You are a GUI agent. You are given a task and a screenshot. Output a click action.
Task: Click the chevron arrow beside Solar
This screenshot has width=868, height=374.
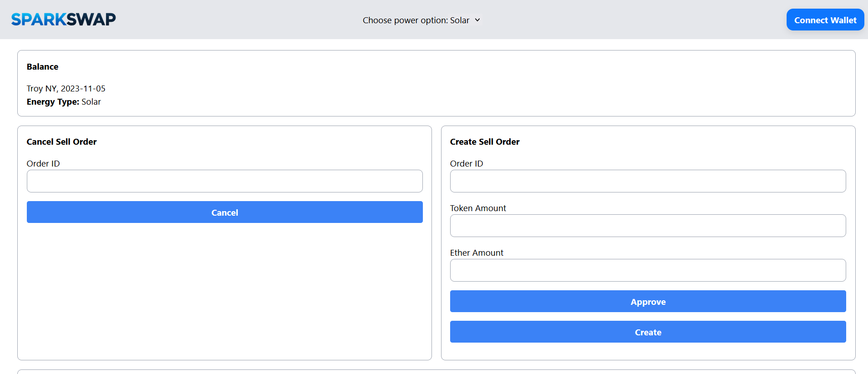point(477,20)
